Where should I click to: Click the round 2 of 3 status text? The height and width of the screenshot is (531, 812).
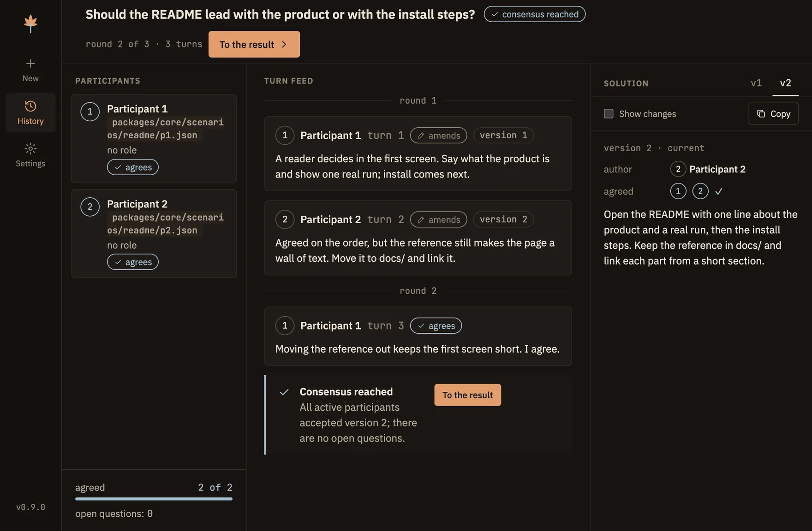click(x=117, y=44)
